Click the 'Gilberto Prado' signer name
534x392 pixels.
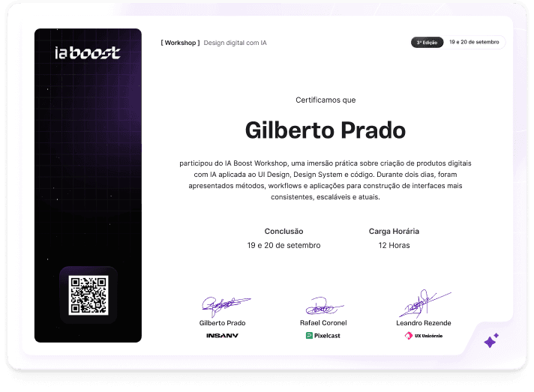(x=223, y=323)
